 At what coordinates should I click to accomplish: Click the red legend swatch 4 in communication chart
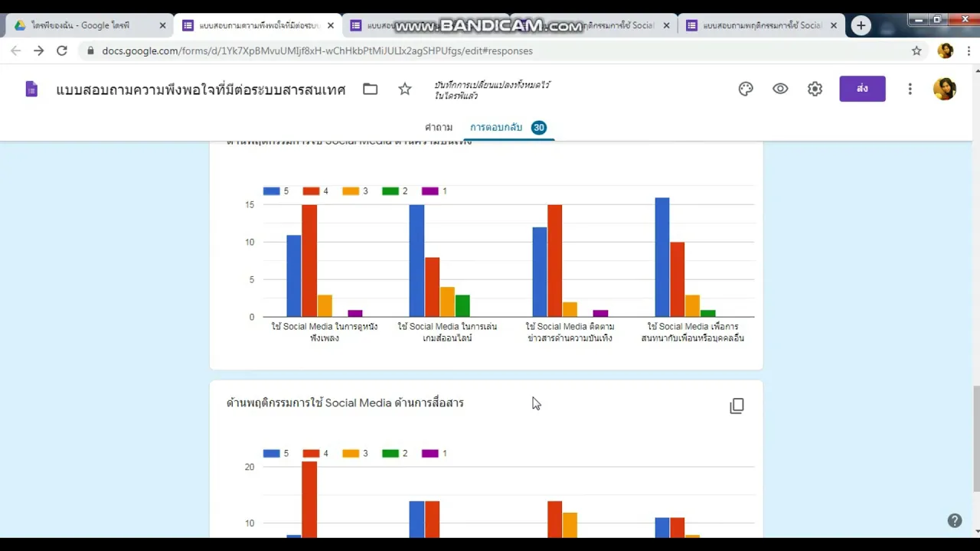[311, 454]
